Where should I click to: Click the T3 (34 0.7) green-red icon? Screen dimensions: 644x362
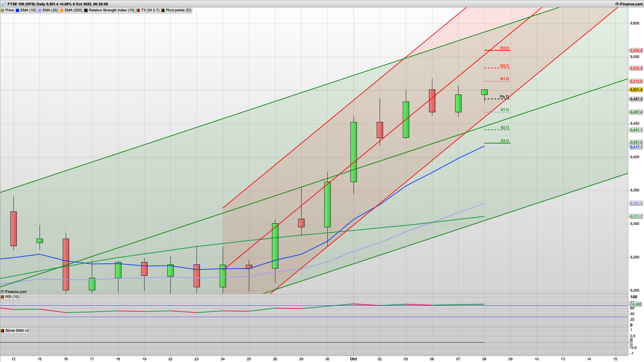[x=138, y=10]
